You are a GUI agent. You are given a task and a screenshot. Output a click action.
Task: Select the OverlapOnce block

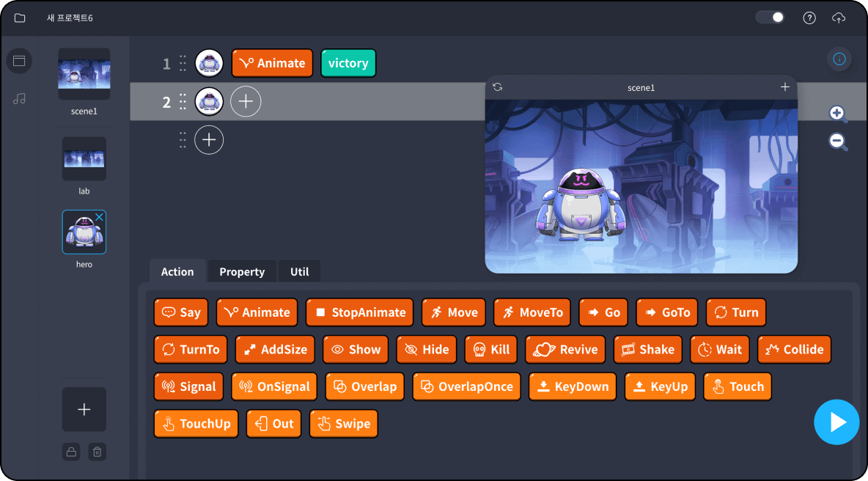(467, 387)
